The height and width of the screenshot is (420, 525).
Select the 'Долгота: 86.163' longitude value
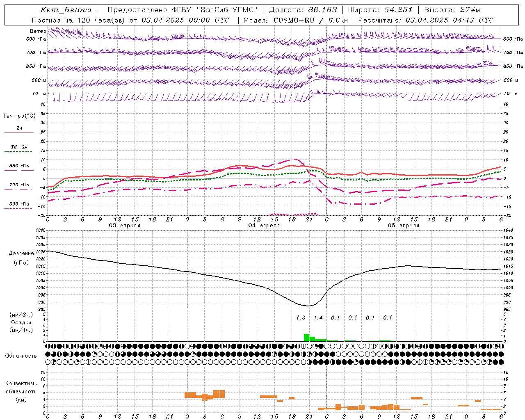click(x=303, y=10)
